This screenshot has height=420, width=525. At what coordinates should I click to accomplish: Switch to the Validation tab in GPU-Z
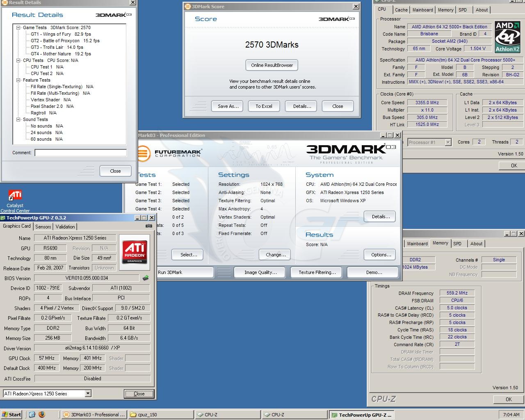[x=65, y=226]
